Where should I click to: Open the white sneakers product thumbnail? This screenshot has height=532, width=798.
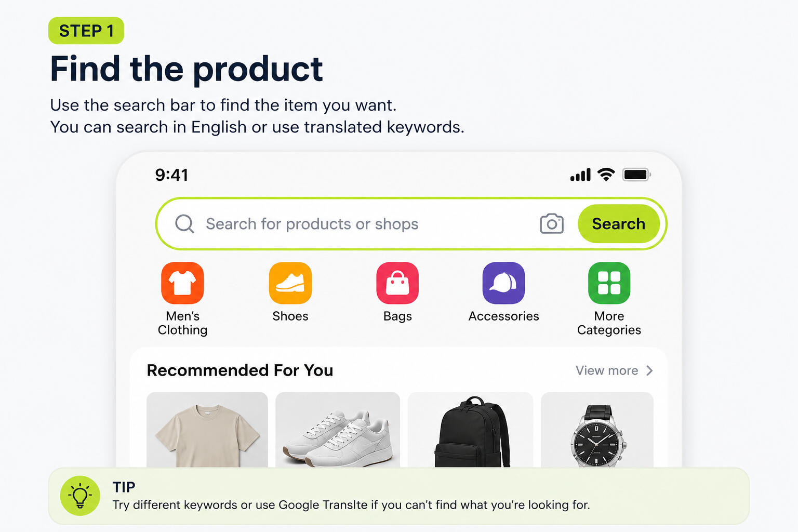coord(338,430)
